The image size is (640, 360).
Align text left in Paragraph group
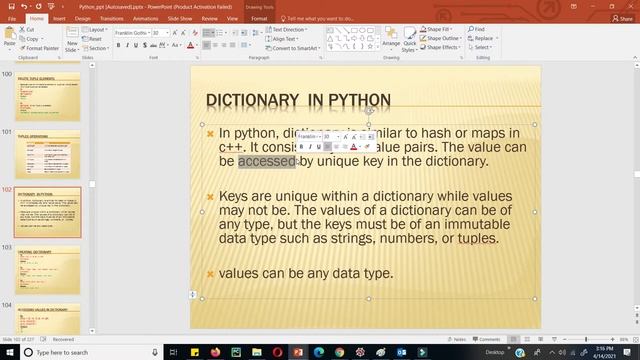[207, 45]
